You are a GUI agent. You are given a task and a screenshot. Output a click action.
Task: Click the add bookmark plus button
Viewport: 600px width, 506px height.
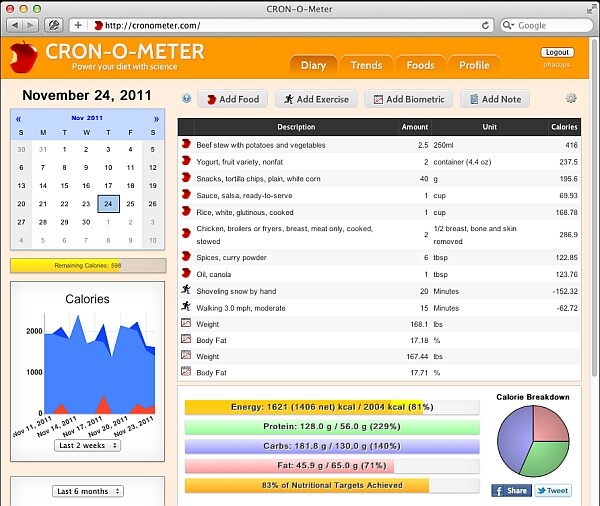78,26
